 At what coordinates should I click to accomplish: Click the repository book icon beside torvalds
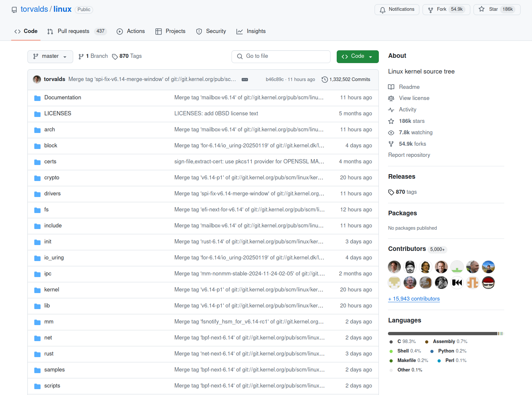pos(14,10)
